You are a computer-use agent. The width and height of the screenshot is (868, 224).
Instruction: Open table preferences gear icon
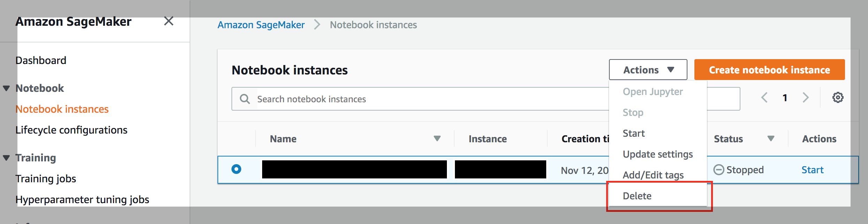click(x=838, y=98)
